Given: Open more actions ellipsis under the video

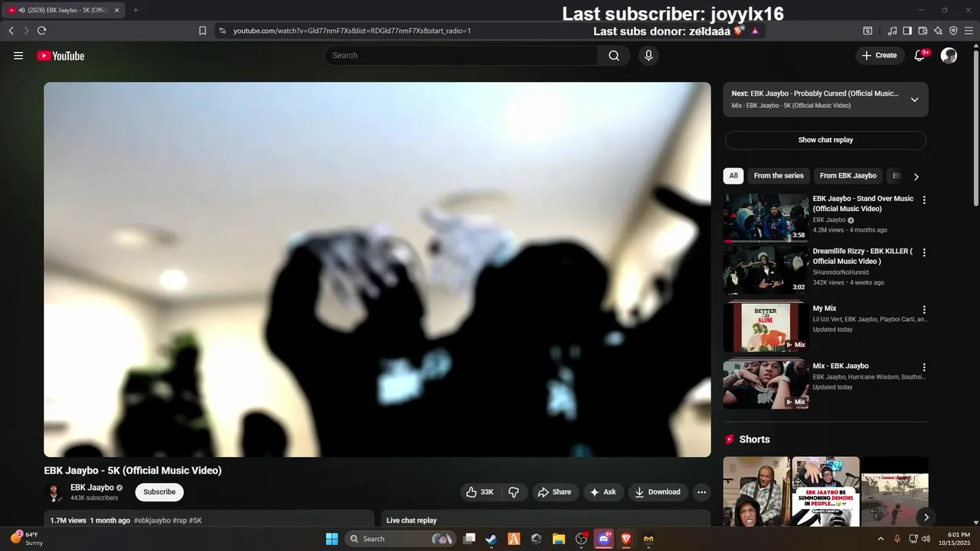Looking at the screenshot, I should 701,492.
